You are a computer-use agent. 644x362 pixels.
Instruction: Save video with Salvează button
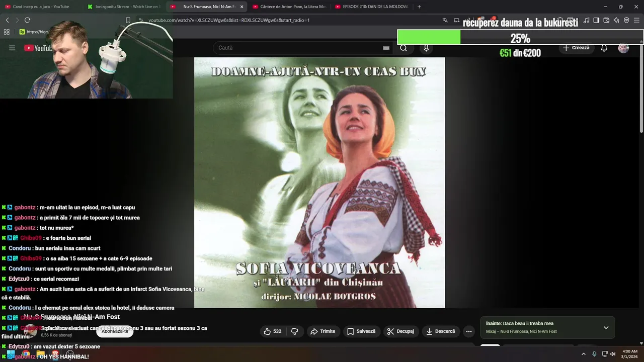pyautogui.click(x=361, y=331)
